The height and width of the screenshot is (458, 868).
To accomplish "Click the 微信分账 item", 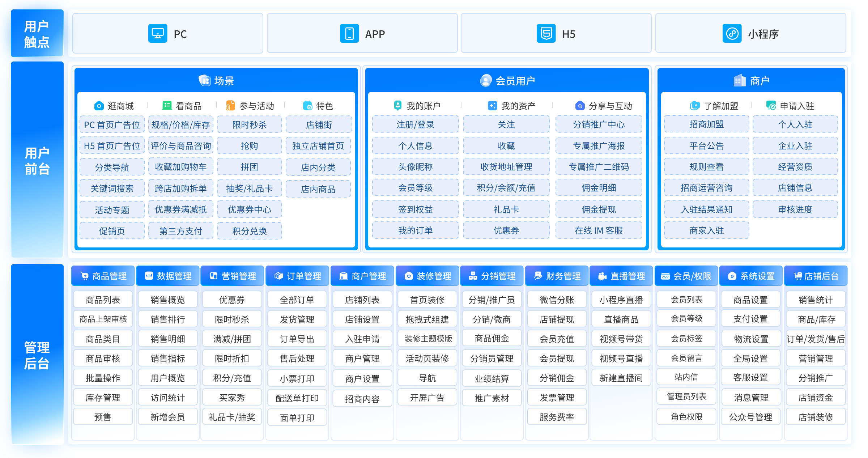I will (557, 300).
